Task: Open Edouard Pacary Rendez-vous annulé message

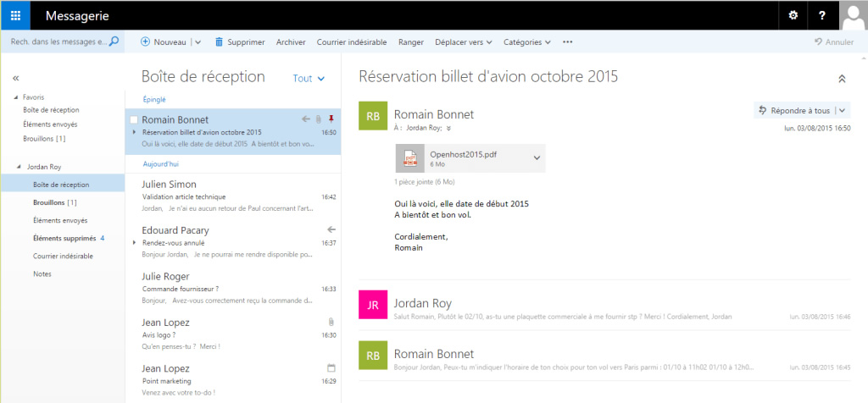Action: [x=233, y=242]
